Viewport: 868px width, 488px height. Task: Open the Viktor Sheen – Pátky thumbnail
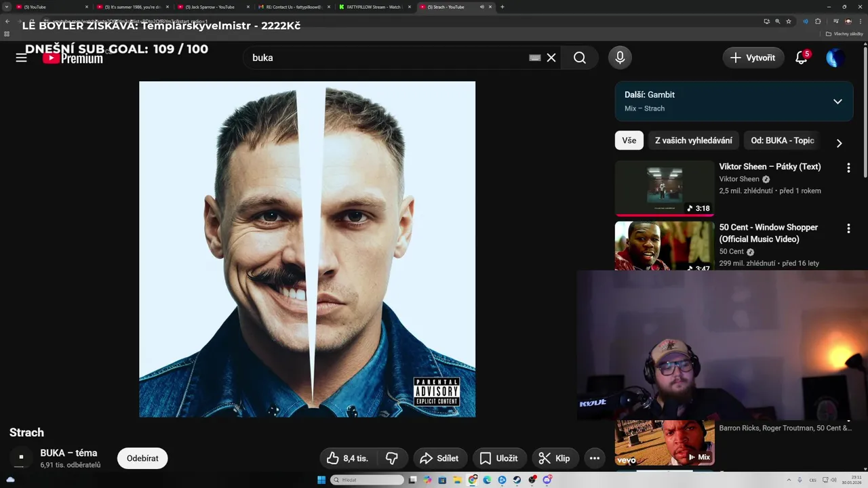[665, 188]
